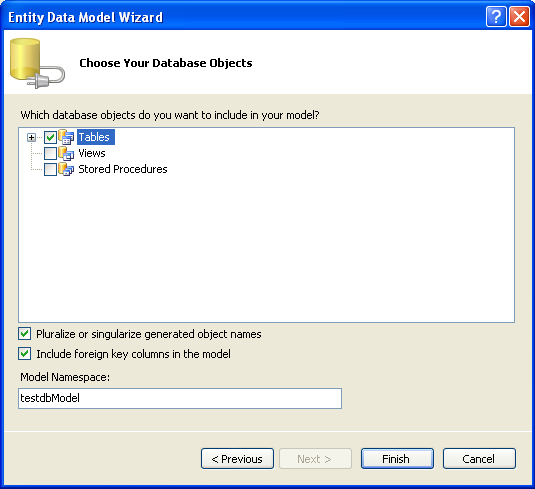This screenshot has height=489, width=535.
Task: Click the Tables folder icon in tree
Action: point(66,137)
